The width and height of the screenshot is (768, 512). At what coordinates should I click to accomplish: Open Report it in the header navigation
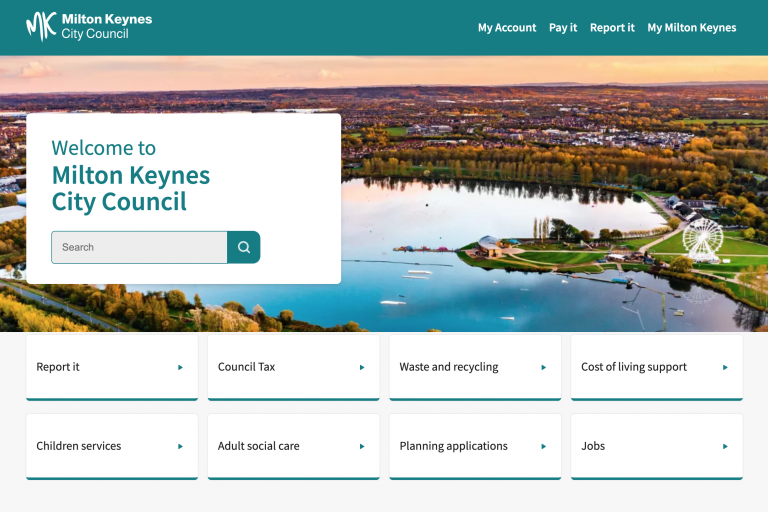(612, 28)
